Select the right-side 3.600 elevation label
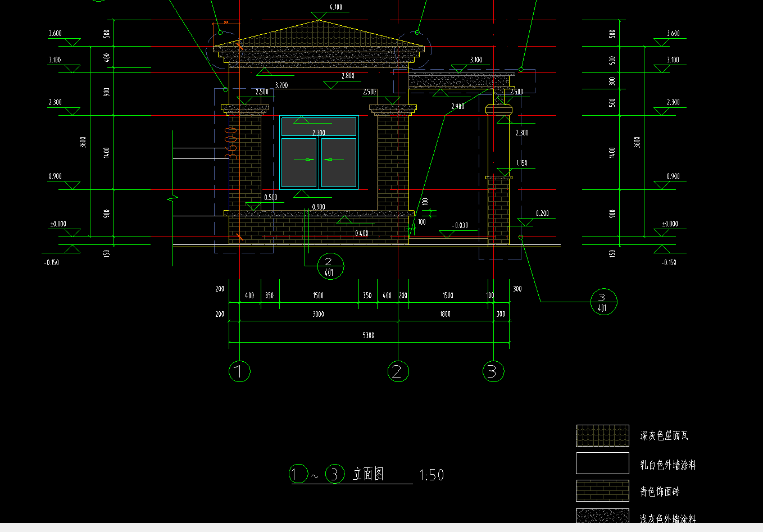This screenshot has width=763, height=532. point(673,34)
